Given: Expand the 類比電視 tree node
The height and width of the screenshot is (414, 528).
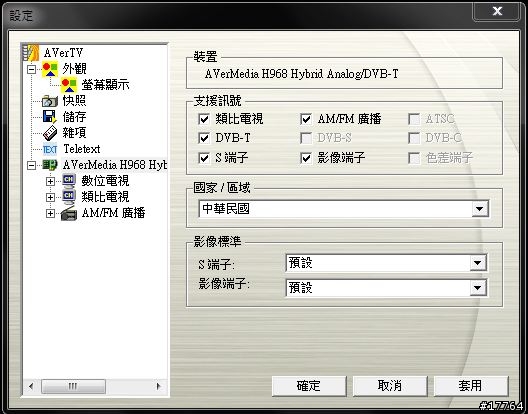Looking at the screenshot, I should click(50, 197).
